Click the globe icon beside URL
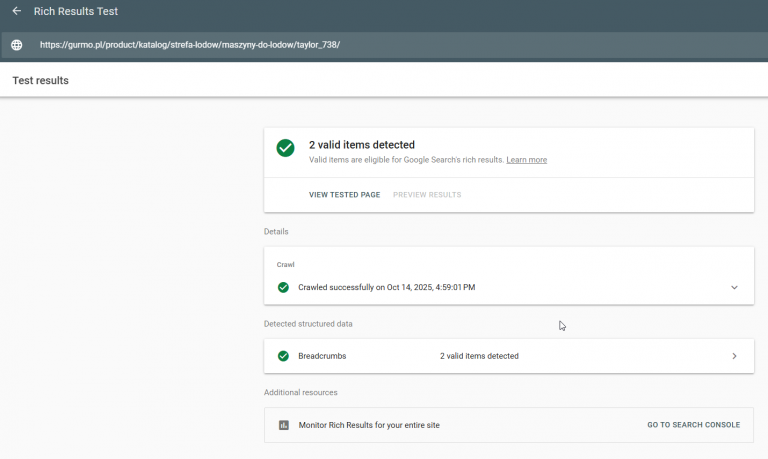Image resolution: width=768 pixels, height=459 pixels. coord(16,45)
